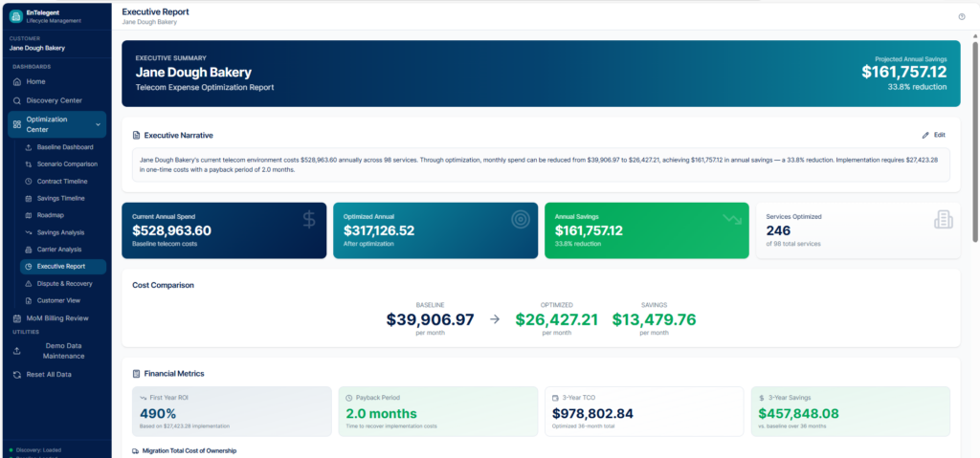Screen dimensions: 980x458
Task: Select Scenario Comparison item
Action: pyautogui.click(x=67, y=164)
